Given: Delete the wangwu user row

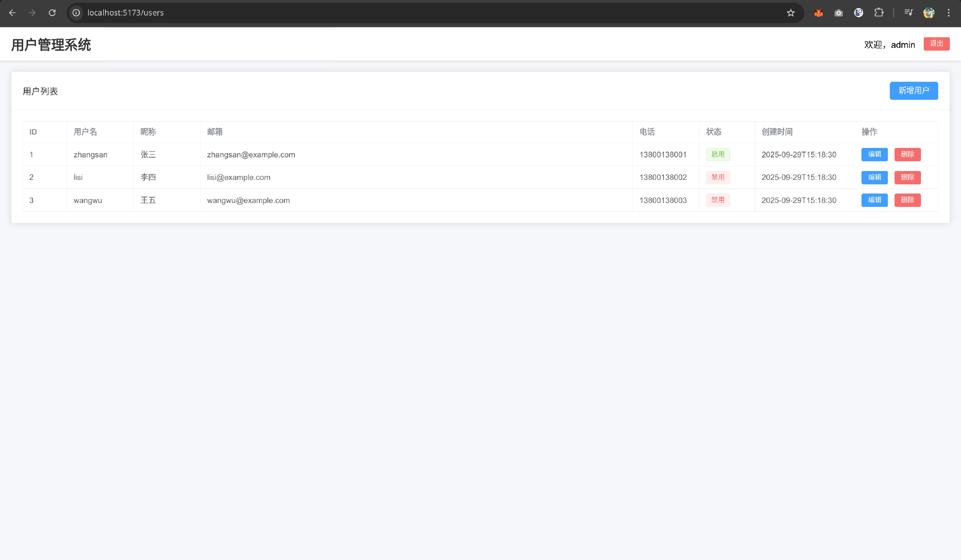Looking at the screenshot, I should coord(907,200).
